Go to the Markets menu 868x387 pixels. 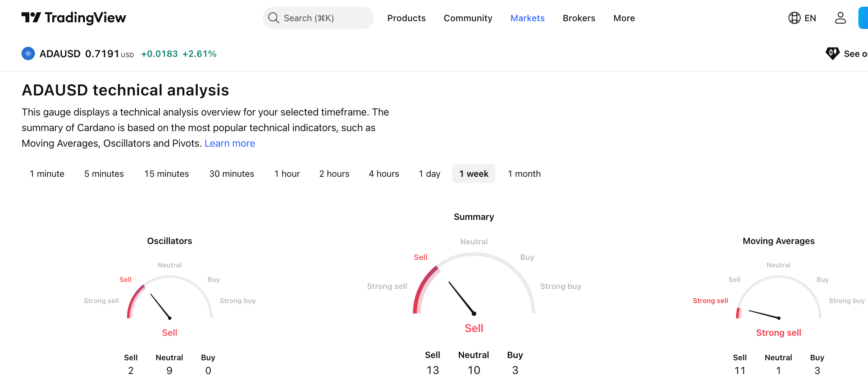coord(527,18)
